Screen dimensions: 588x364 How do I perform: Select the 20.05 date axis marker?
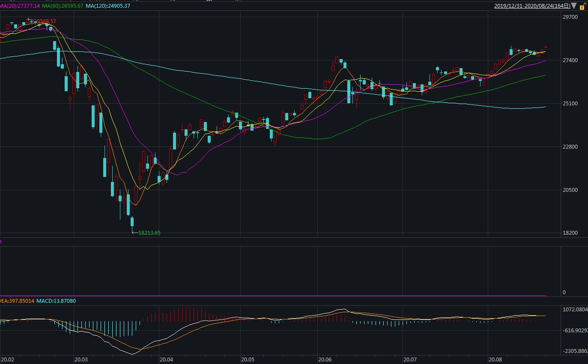[248, 359]
